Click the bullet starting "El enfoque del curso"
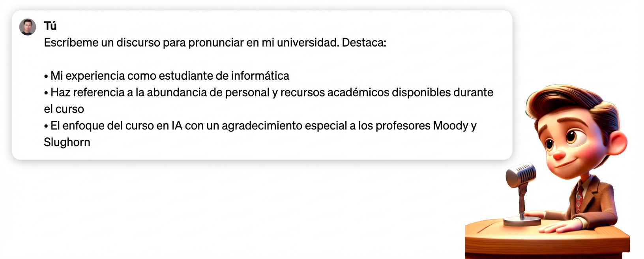 click(260, 126)
